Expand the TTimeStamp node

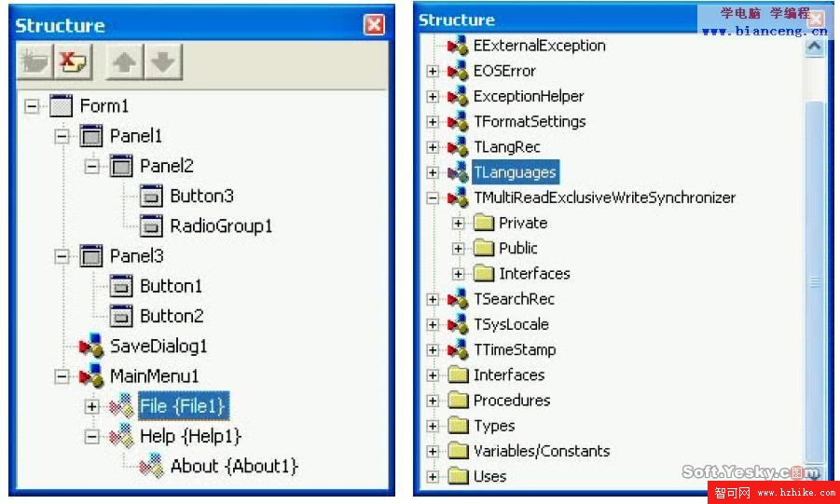pos(433,349)
